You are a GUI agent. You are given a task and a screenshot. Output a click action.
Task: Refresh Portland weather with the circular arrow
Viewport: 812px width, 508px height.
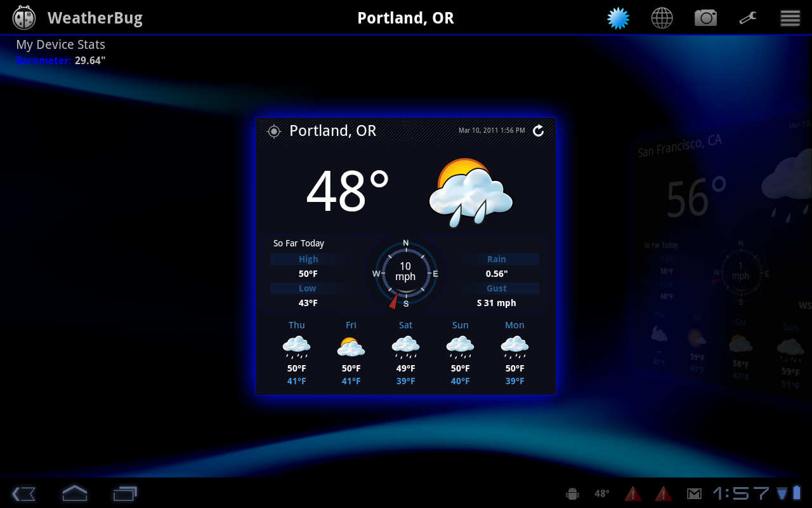point(538,131)
